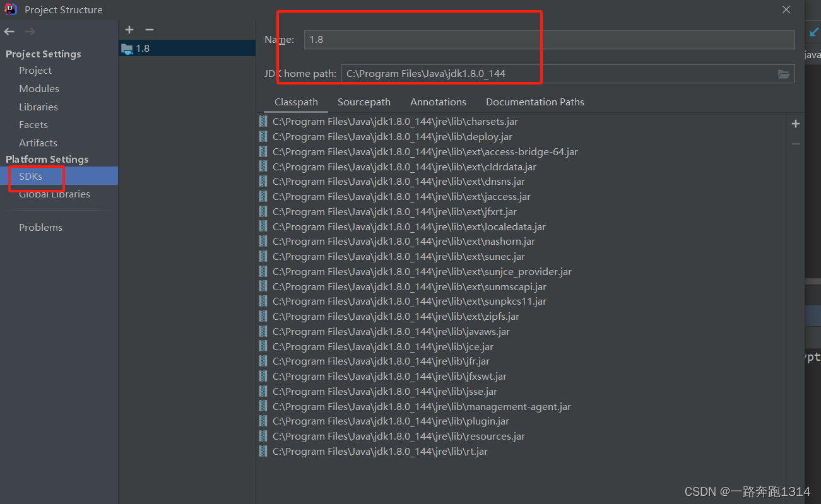Select the sunpkcs11.jar classpath row

(x=521, y=301)
